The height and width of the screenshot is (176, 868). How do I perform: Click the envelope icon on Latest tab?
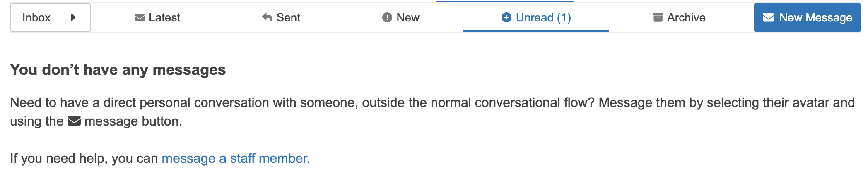click(140, 17)
